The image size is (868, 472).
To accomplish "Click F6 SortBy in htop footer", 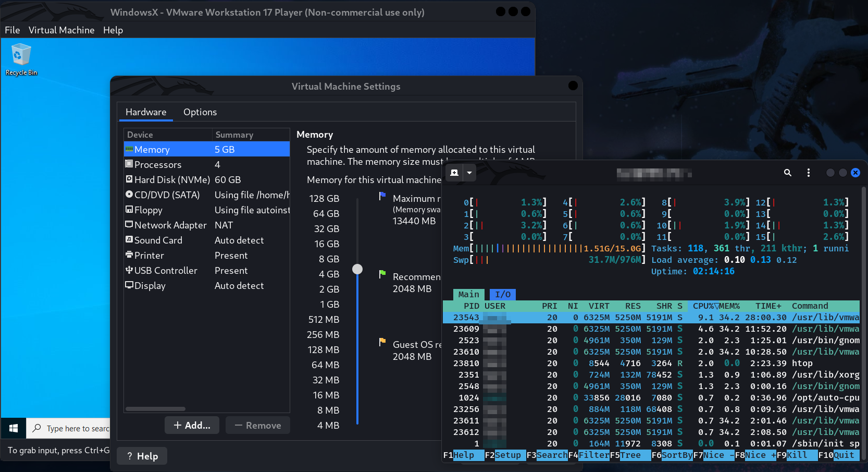I will 672,455.
